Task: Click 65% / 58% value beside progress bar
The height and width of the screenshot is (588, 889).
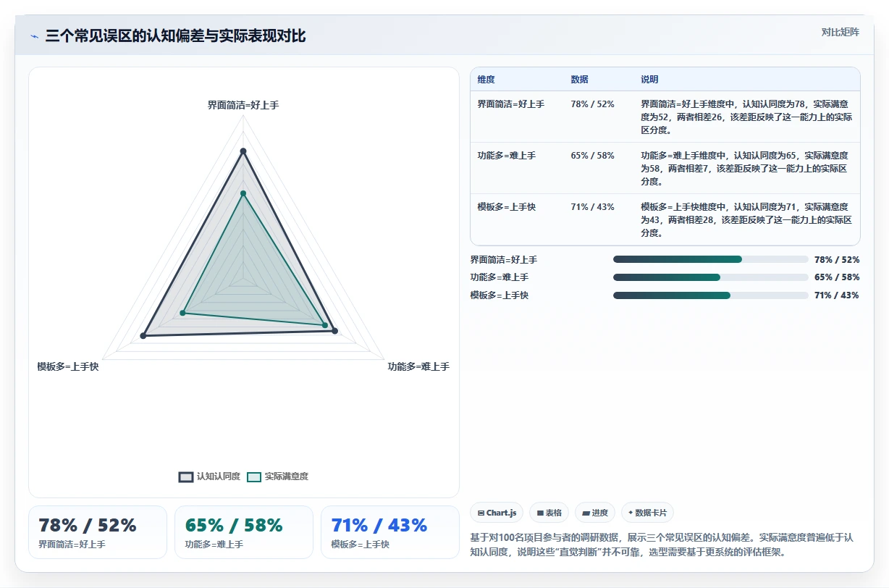Action: coord(837,277)
